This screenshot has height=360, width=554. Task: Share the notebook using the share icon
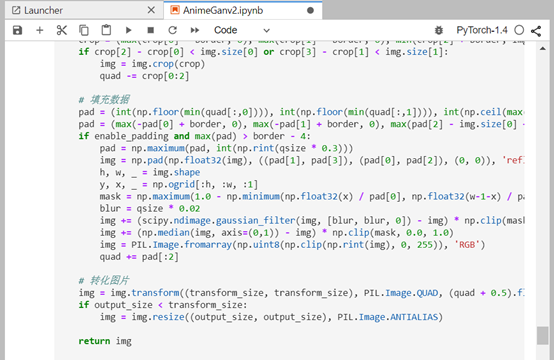(x=536, y=31)
